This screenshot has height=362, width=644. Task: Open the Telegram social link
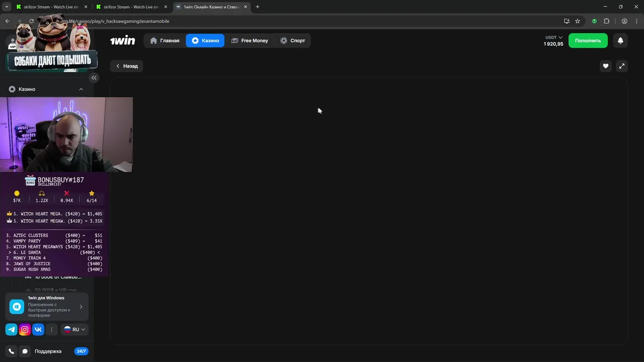click(11, 330)
